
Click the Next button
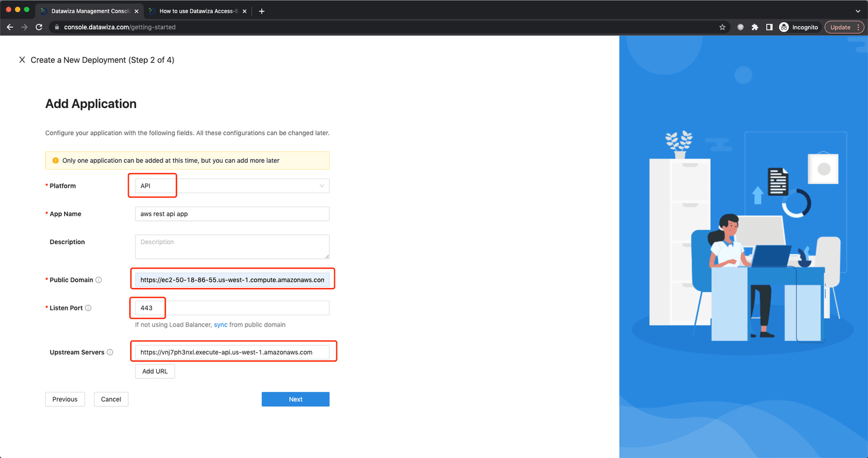(x=296, y=399)
